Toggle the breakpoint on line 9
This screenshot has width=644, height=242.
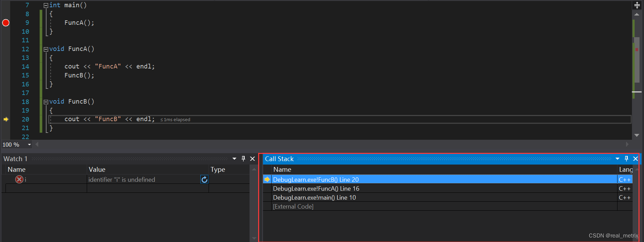pyautogui.click(x=6, y=23)
